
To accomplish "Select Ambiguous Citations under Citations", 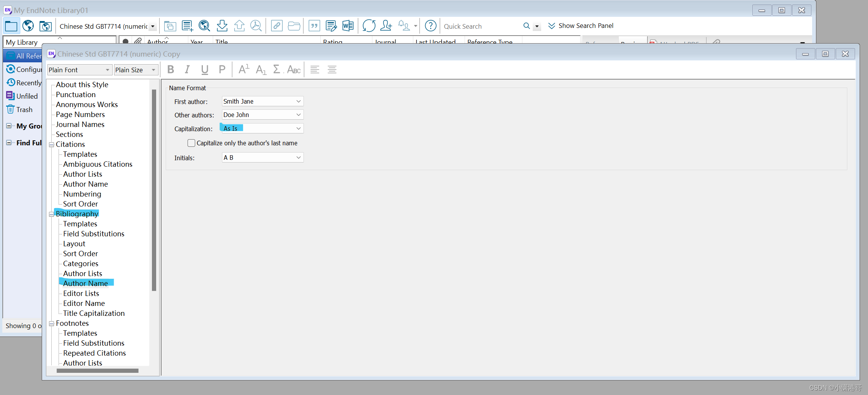I will click(x=98, y=164).
